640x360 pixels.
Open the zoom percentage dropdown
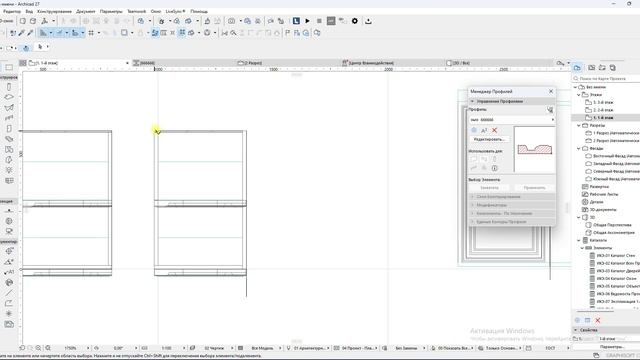pos(88,348)
